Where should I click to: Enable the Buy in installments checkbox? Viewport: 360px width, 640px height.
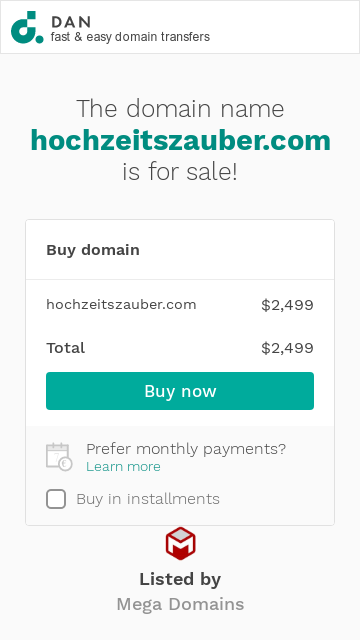56,499
